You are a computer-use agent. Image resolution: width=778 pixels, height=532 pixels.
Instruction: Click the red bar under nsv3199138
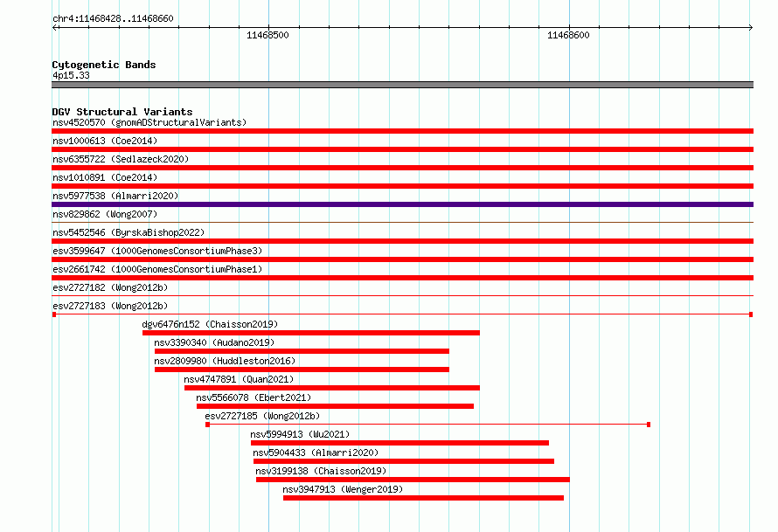coord(413,480)
